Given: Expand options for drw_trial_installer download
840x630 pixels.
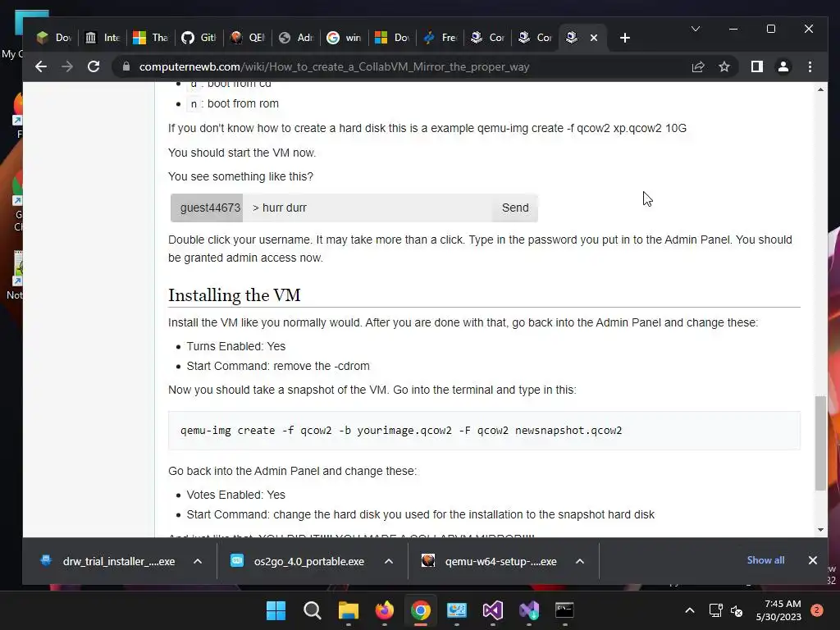Looking at the screenshot, I should coord(198,561).
